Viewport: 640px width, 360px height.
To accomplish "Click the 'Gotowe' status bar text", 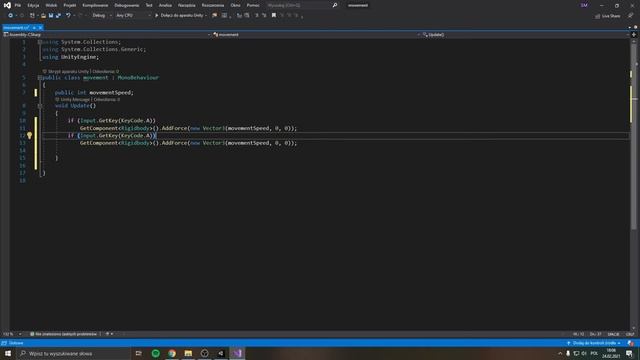I will [x=16, y=343].
